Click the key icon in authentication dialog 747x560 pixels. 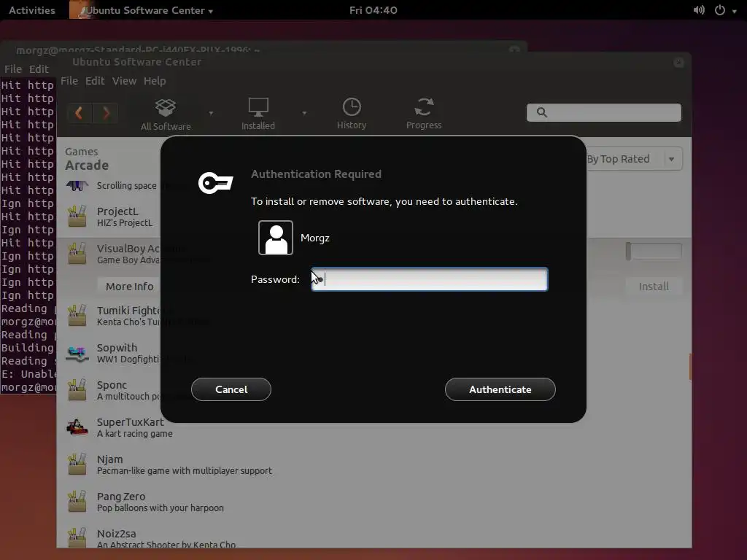click(x=215, y=183)
